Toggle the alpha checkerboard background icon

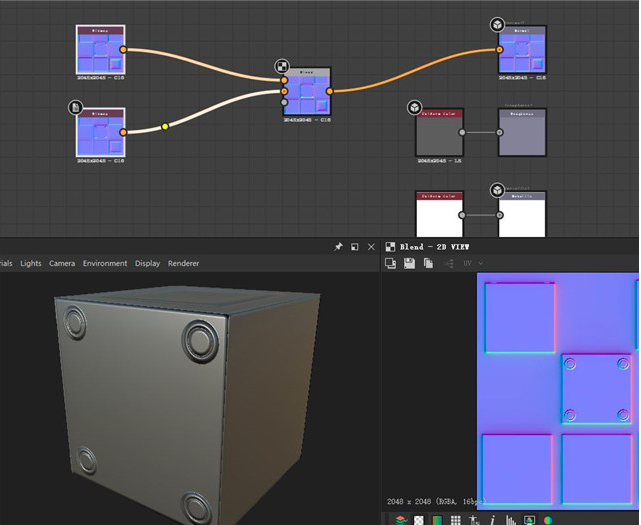tap(419, 520)
